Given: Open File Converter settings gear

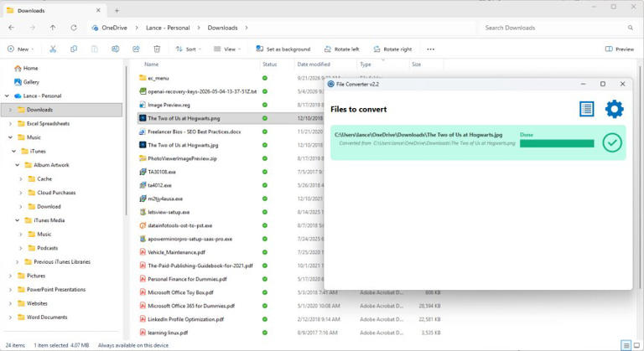Looking at the screenshot, I should [614, 109].
